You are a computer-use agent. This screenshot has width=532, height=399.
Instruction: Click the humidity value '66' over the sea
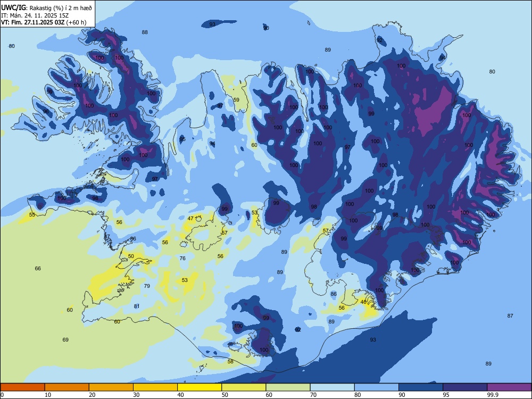point(38,268)
